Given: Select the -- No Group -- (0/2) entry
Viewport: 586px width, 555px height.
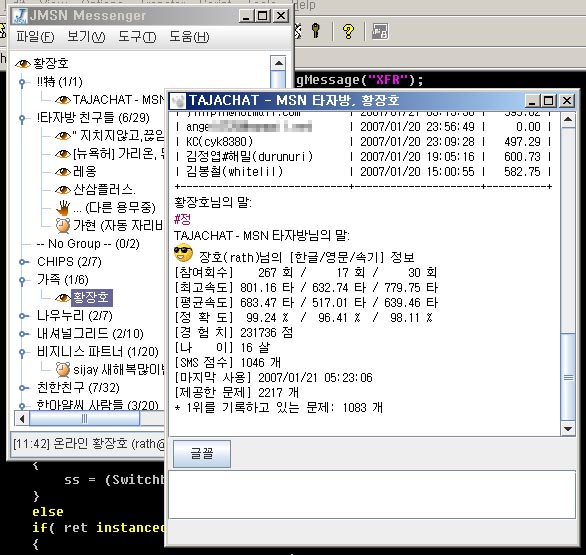Looking at the screenshot, I should pos(88,244).
